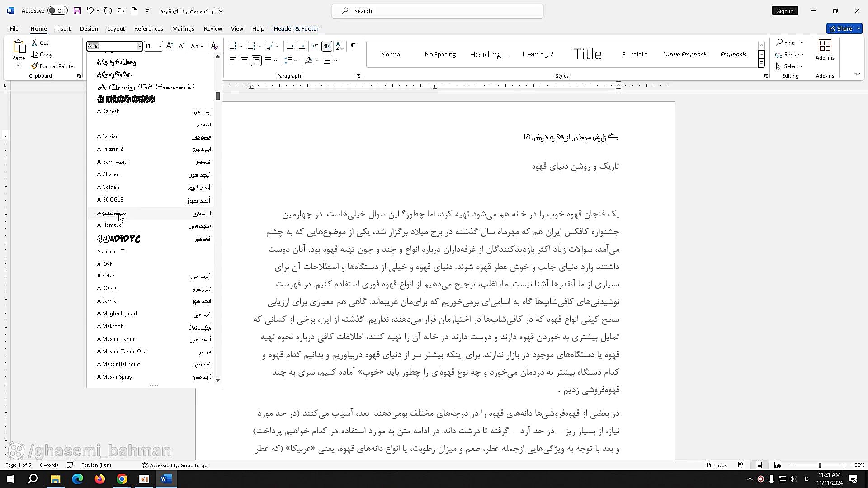
Task: Click the Increase Indent icon
Action: [x=302, y=46]
